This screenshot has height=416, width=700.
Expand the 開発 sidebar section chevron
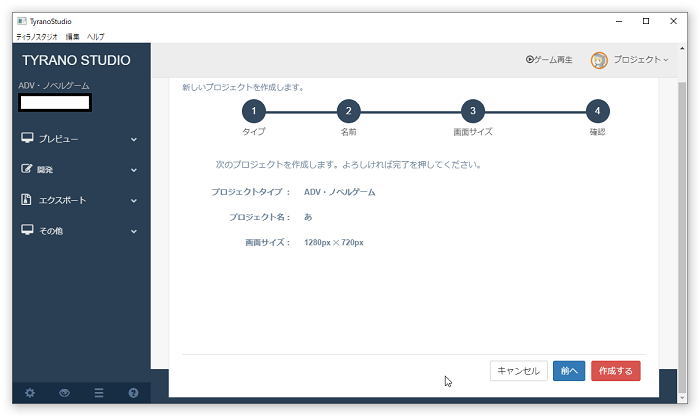tap(134, 170)
